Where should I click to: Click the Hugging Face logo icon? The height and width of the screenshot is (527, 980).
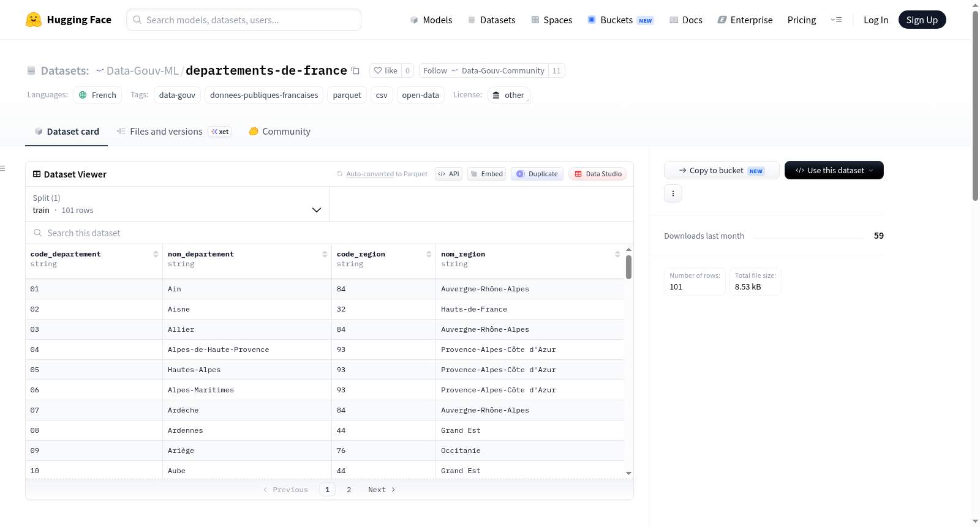[34, 20]
